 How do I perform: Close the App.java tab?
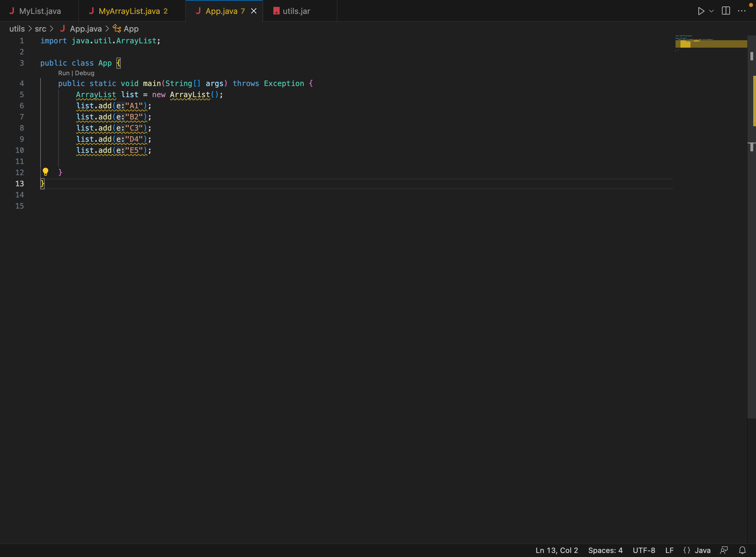click(254, 11)
